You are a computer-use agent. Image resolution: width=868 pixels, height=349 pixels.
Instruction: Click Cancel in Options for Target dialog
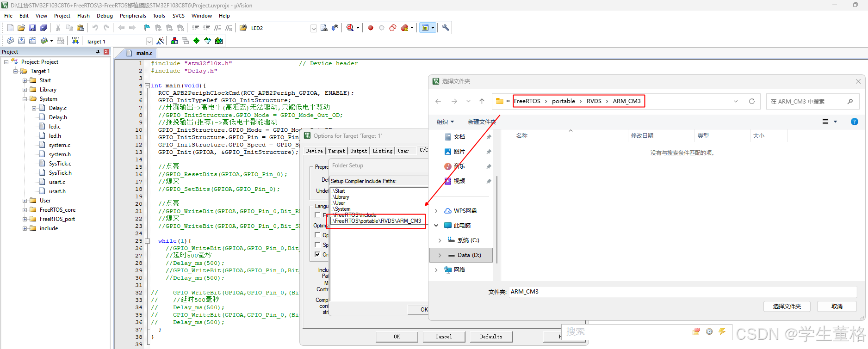click(x=444, y=337)
